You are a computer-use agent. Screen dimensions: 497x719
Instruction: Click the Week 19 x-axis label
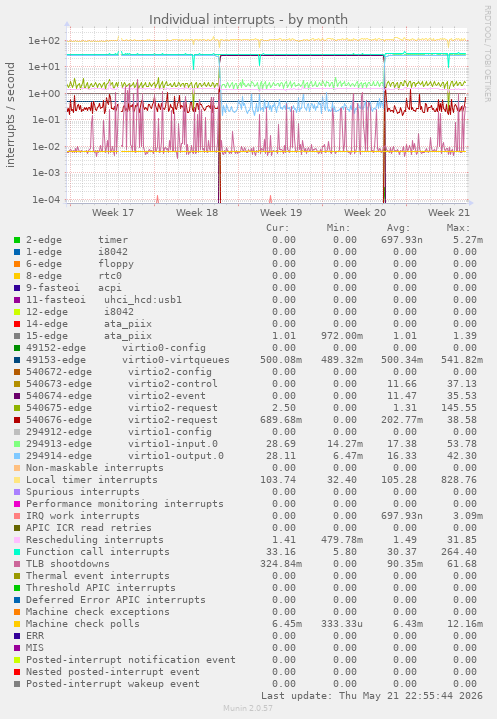pos(281,213)
